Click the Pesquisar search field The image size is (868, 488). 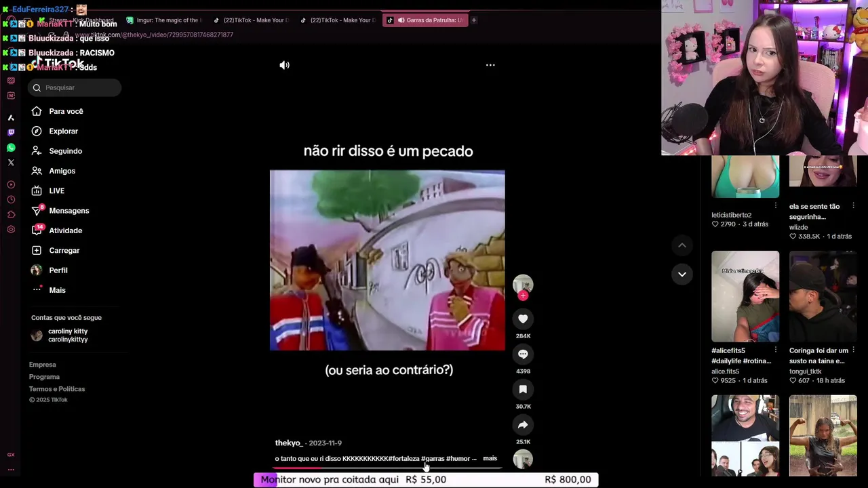[75, 87]
